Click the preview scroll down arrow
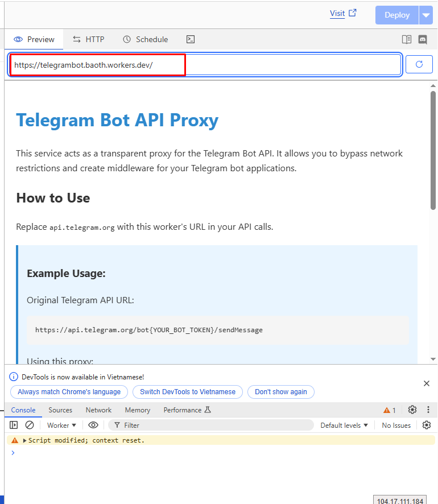438x504 pixels. [433, 359]
